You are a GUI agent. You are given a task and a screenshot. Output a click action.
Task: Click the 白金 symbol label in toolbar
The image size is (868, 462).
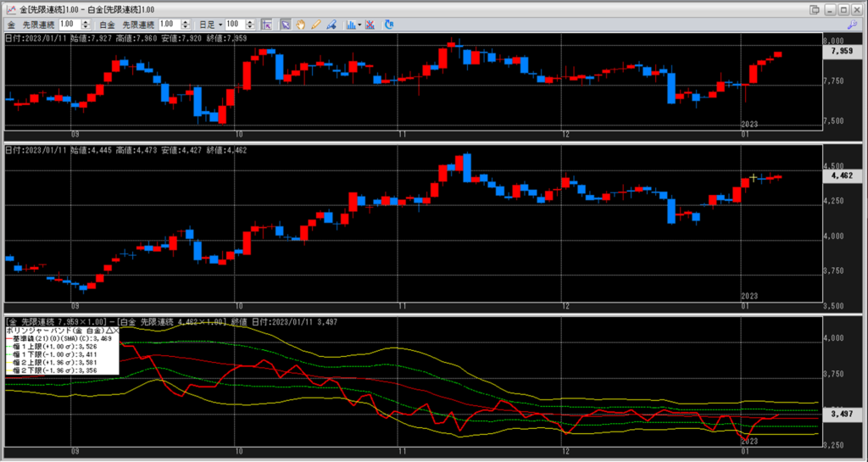(x=107, y=25)
